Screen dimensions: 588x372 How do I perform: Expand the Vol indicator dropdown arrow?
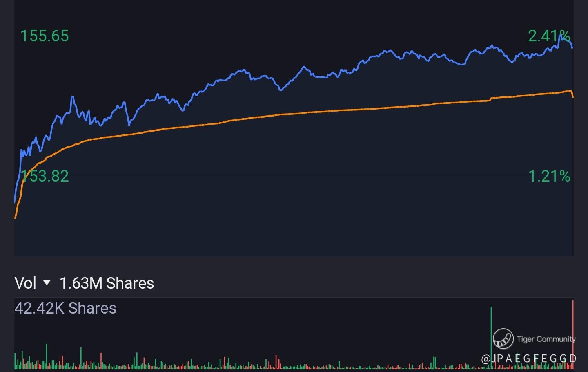pyautogui.click(x=47, y=282)
